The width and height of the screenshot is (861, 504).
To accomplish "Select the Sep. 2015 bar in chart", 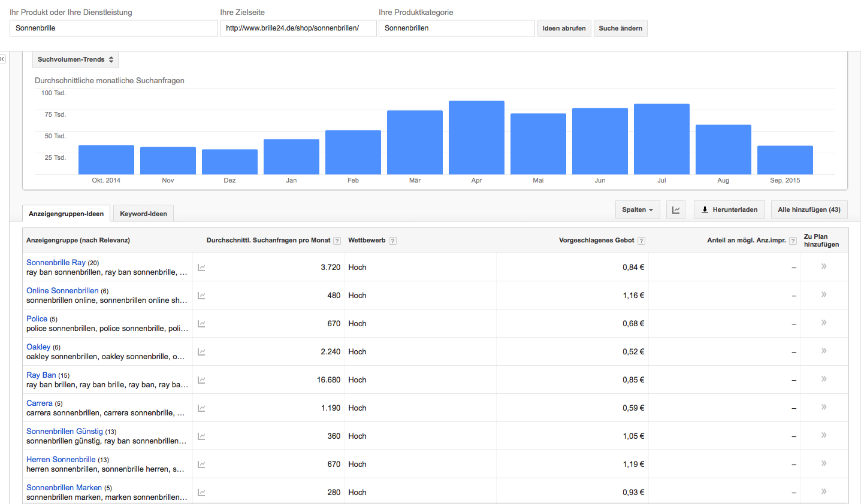I will 785,160.
